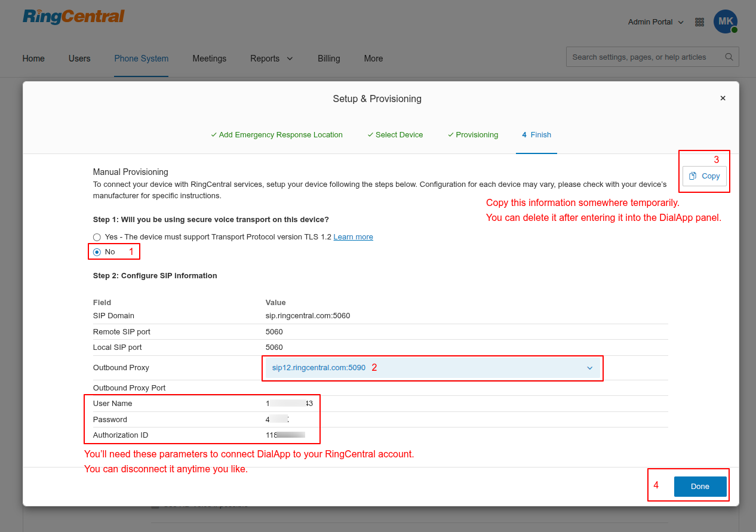
Task: Click the search magnifier icon
Action: (x=729, y=57)
